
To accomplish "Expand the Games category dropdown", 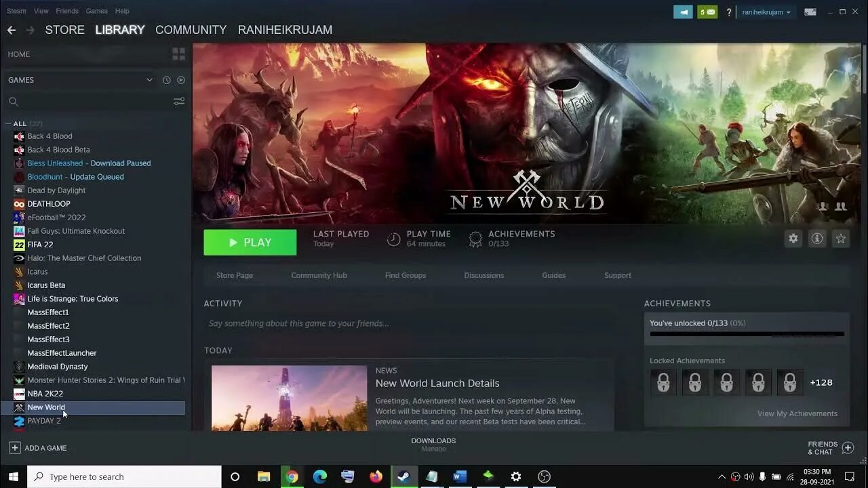I will click(x=149, y=80).
